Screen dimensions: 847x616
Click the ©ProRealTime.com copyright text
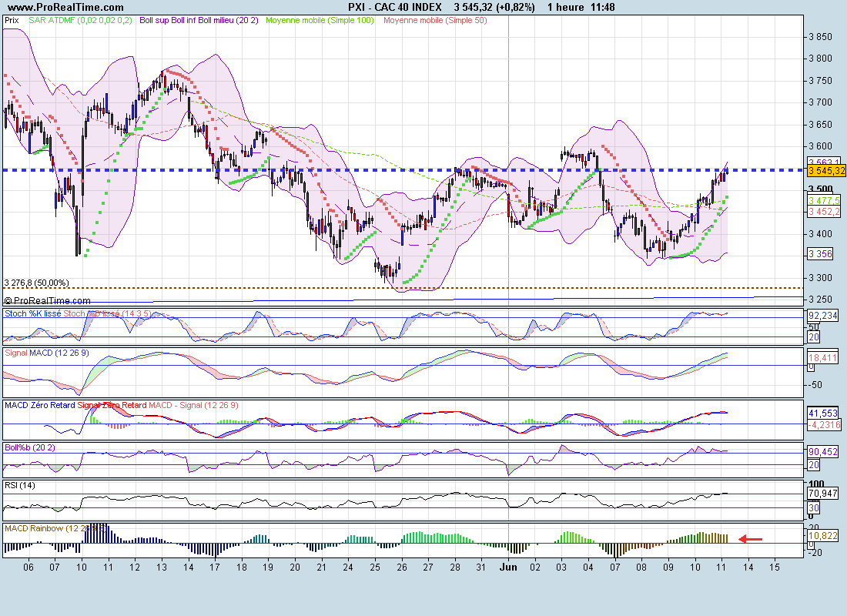[48, 300]
